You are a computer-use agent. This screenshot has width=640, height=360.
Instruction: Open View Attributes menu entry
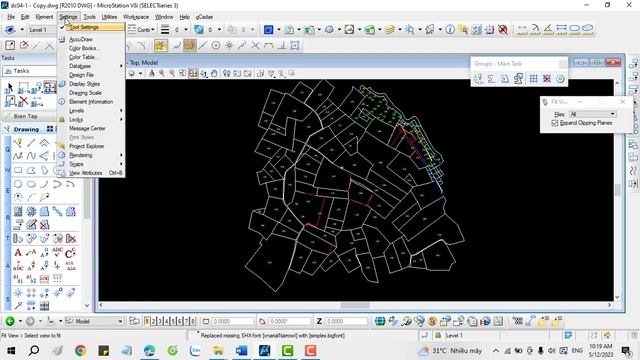click(86, 173)
